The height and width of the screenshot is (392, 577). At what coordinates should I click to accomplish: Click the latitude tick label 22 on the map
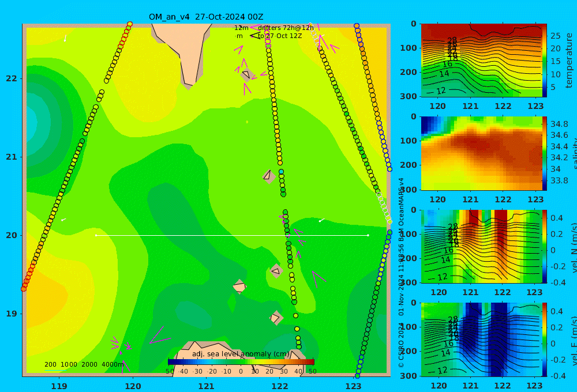pos(12,79)
